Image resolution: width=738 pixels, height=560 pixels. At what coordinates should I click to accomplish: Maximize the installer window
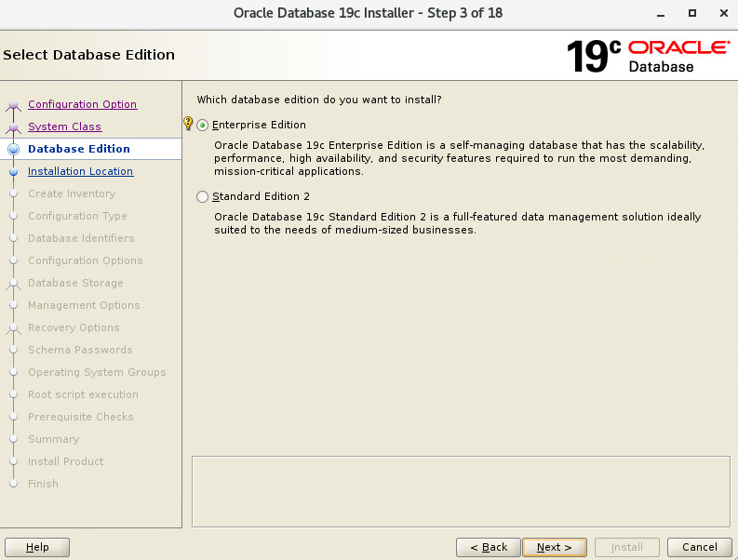[x=691, y=13]
